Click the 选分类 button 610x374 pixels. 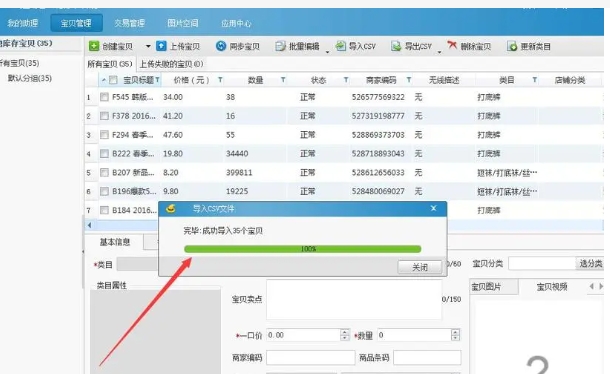pos(590,263)
